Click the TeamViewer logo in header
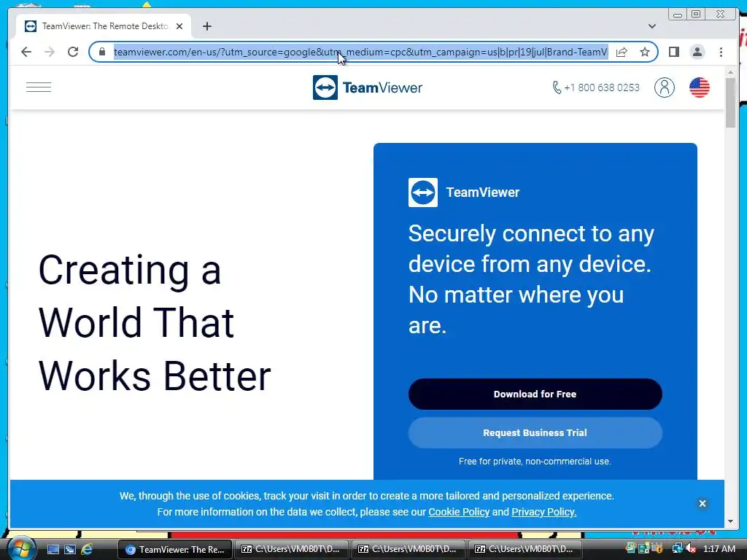The image size is (747, 560). [368, 87]
